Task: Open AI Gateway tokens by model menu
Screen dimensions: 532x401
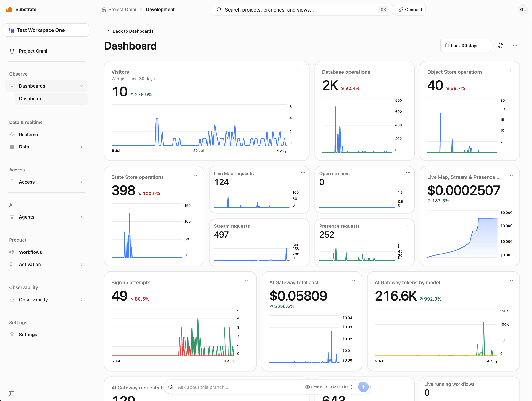Action: (x=510, y=281)
